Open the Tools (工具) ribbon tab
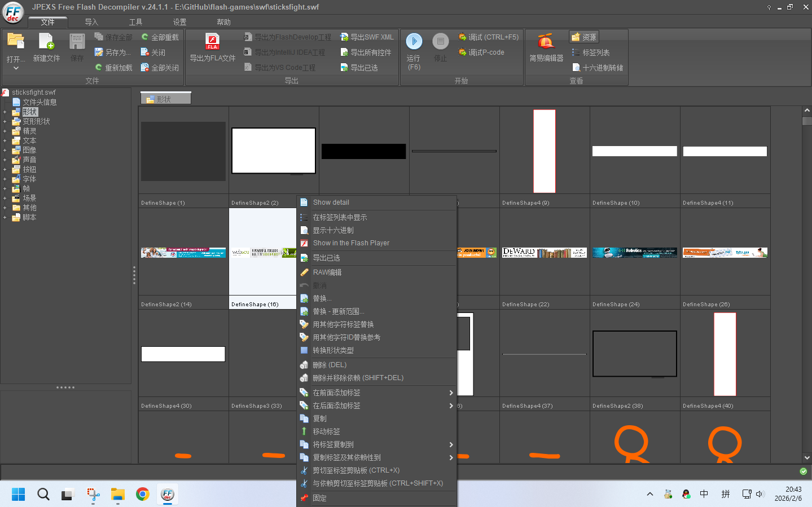Viewport: 812px width, 507px height. coord(135,22)
